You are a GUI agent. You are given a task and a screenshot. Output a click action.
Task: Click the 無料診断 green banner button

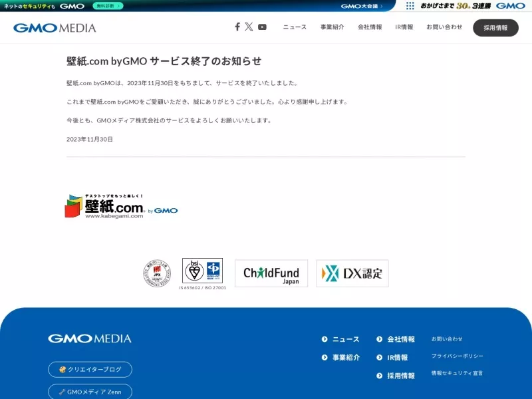point(108,6)
